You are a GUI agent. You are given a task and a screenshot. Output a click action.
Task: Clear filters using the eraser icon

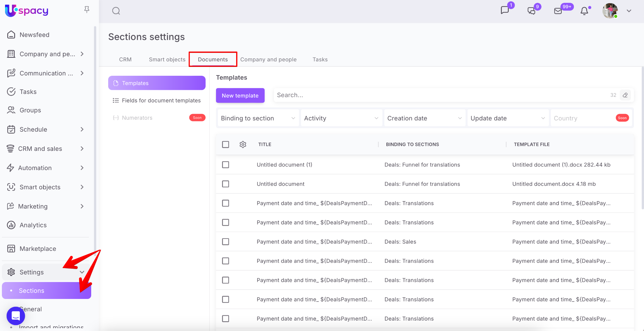point(625,95)
